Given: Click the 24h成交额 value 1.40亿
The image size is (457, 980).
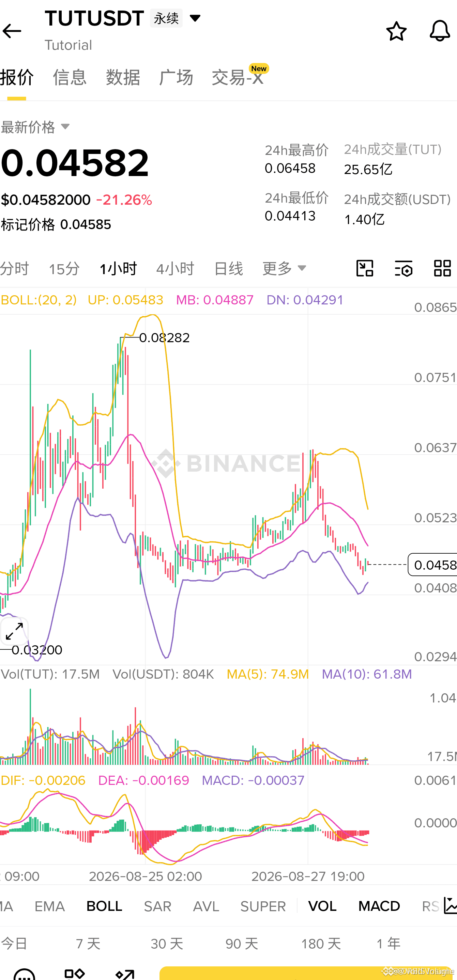Looking at the screenshot, I should pos(364,220).
